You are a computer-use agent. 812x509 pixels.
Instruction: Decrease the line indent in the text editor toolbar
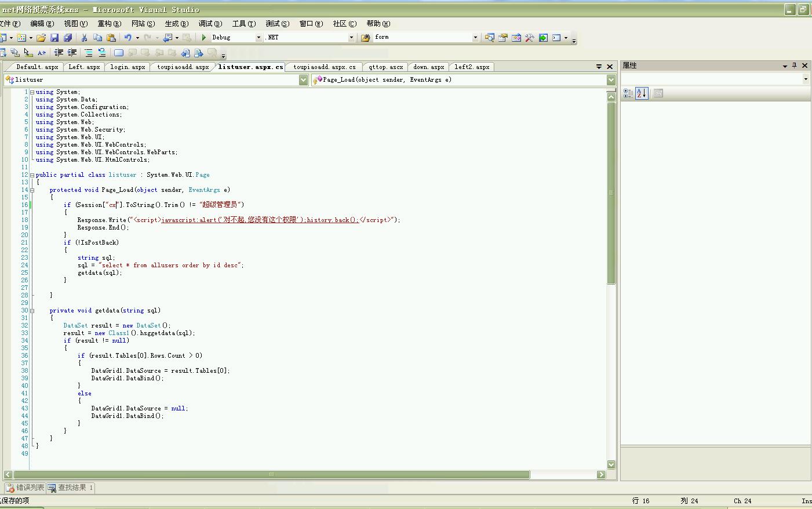pyautogui.click(x=59, y=53)
